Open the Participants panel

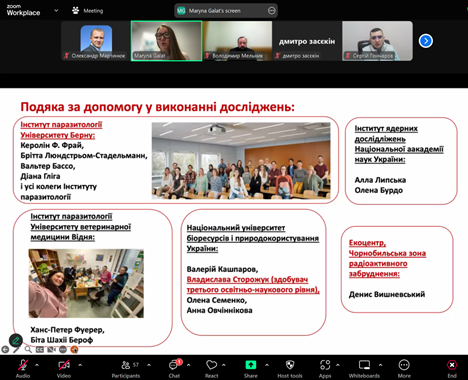[126, 369]
